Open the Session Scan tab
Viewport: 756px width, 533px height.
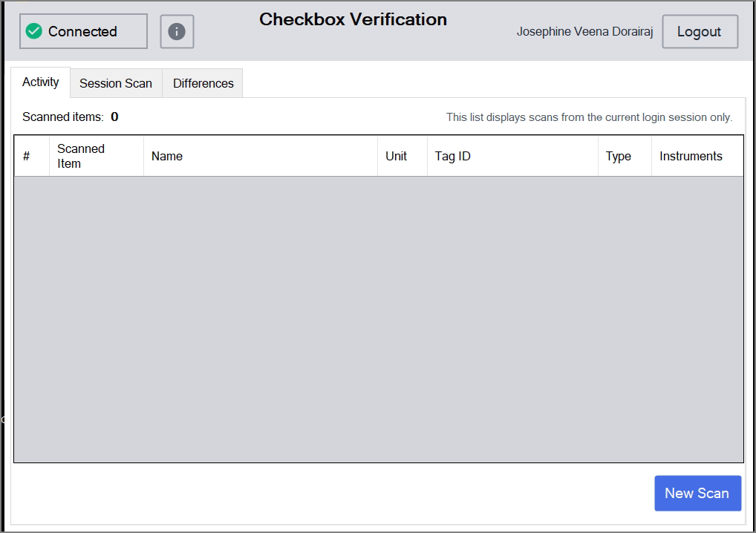pyautogui.click(x=116, y=83)
